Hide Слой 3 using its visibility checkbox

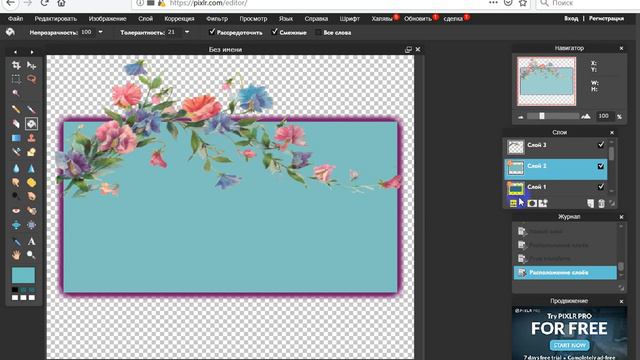click(x=600, y=145)
